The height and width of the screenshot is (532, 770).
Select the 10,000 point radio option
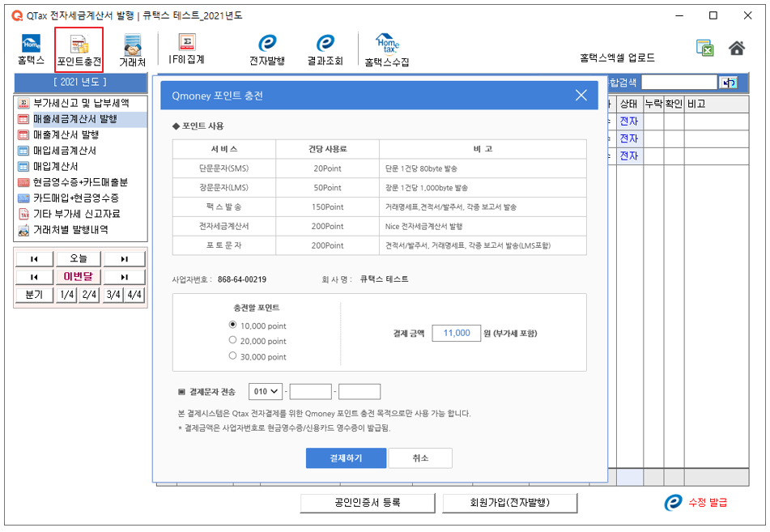[x=232, y=325]
